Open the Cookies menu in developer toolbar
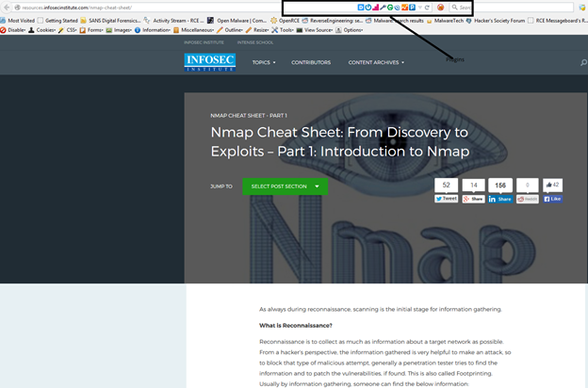 point(42,30)
